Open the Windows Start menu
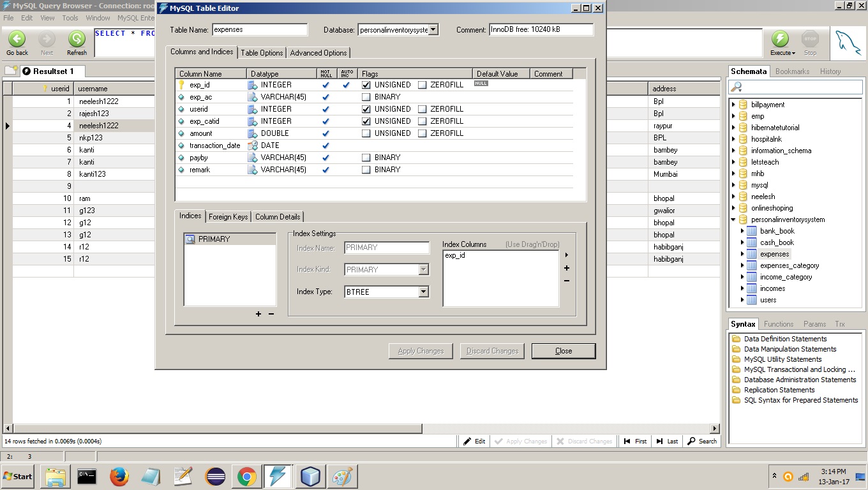This screenshot has width=868, height=490. (x=18, y=477)
